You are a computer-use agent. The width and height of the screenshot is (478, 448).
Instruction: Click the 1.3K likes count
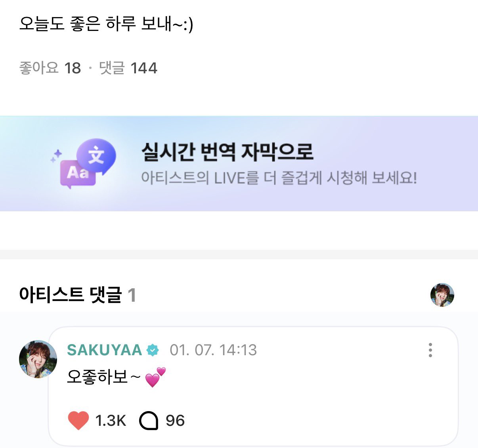111,421
